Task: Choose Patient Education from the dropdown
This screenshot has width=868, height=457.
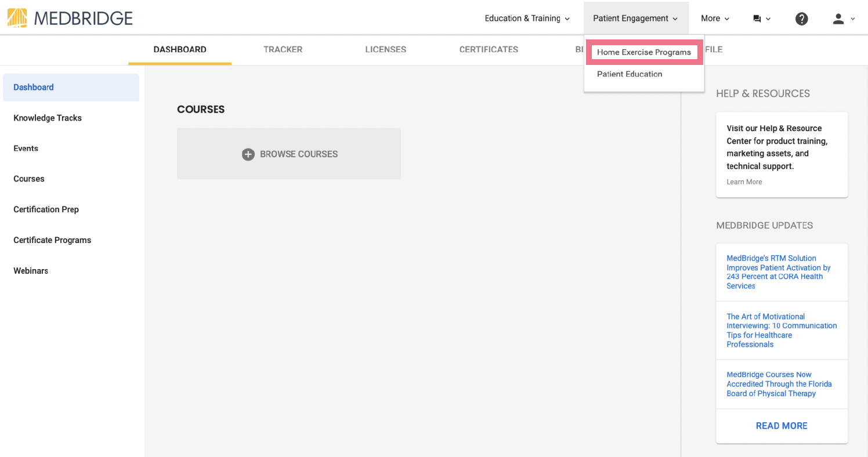Action: [x=630, y=74]
